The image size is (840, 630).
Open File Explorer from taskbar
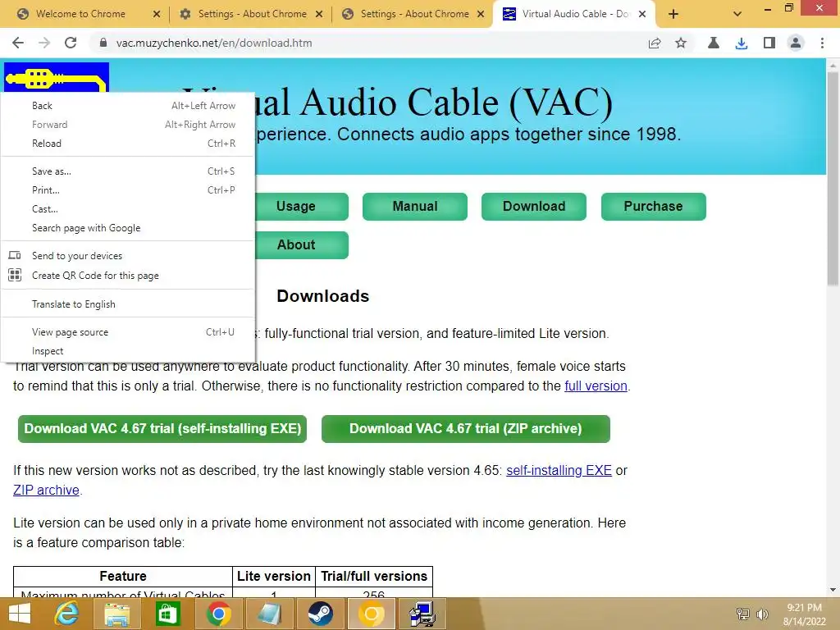click(x=116, y=614)
